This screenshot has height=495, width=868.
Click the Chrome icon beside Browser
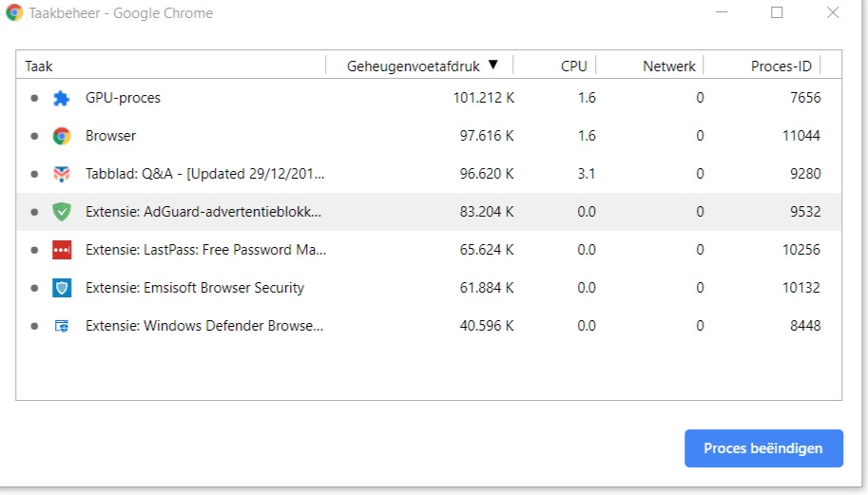pos(62,136)
